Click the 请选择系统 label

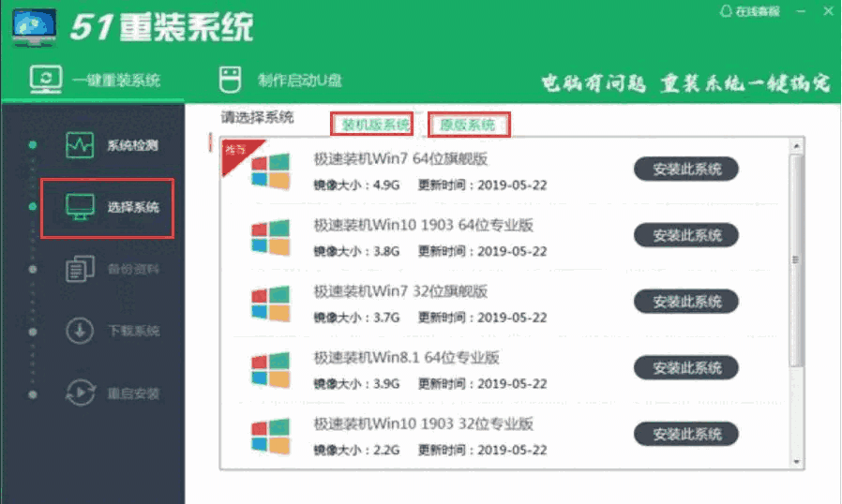257,117
